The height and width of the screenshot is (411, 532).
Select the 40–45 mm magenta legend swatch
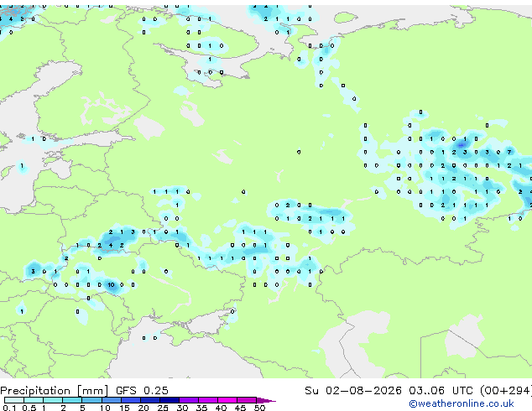(x=227, y=400)
